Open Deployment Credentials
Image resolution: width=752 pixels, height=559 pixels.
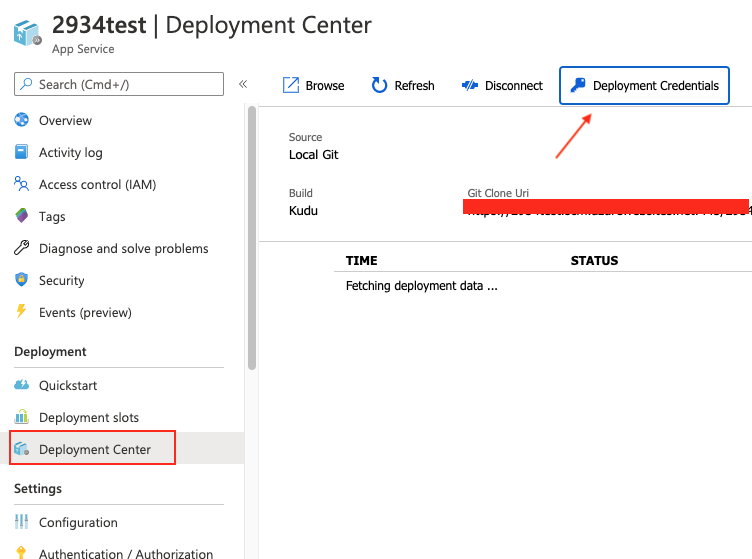point(644,85)
